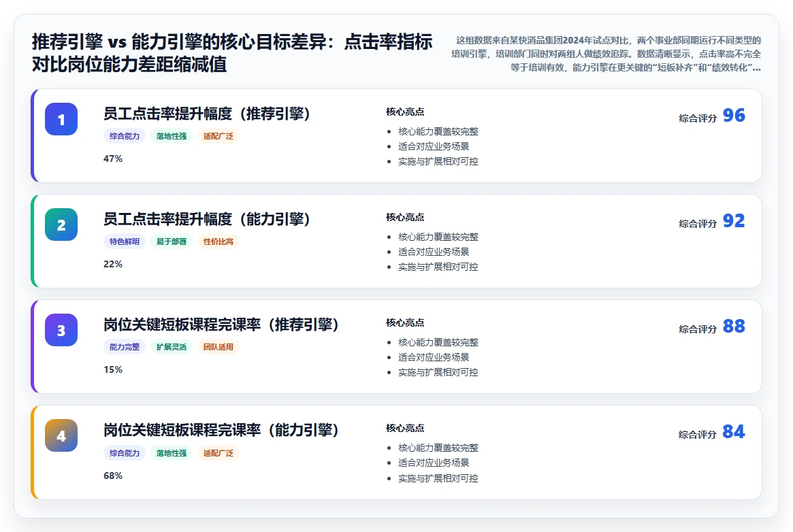Viewport: 793px width, 532px height.
Task: Click 落地性强 tag in card 1
Action: tap(172, 136)
